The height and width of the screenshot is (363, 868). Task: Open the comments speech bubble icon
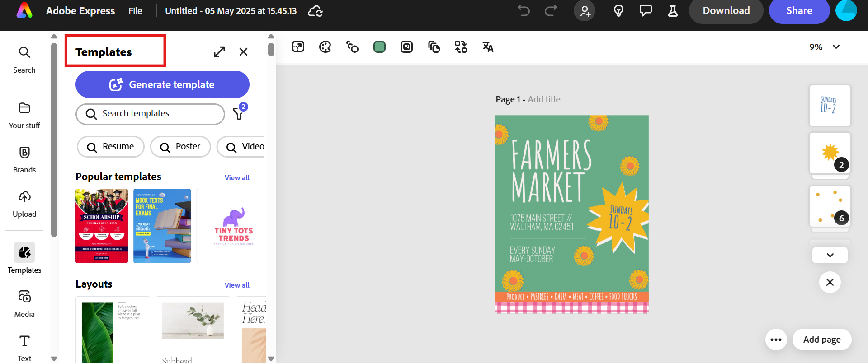click(646, 11)
